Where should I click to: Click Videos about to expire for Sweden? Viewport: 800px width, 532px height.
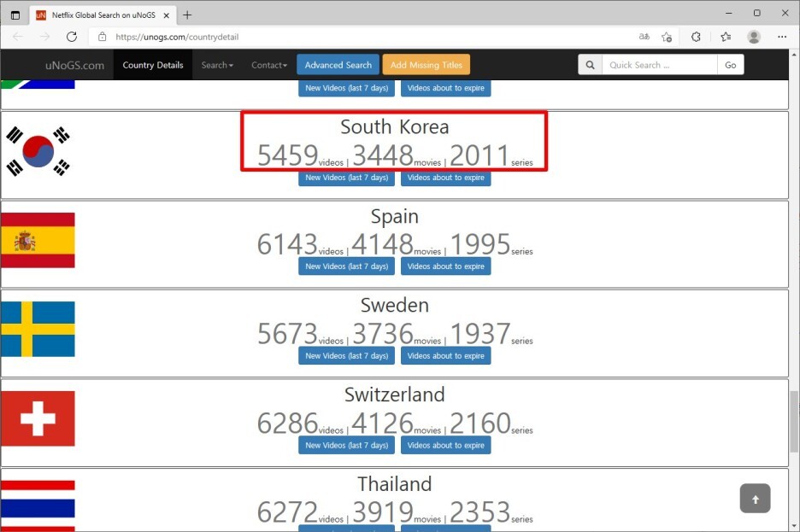coord(446,356)
